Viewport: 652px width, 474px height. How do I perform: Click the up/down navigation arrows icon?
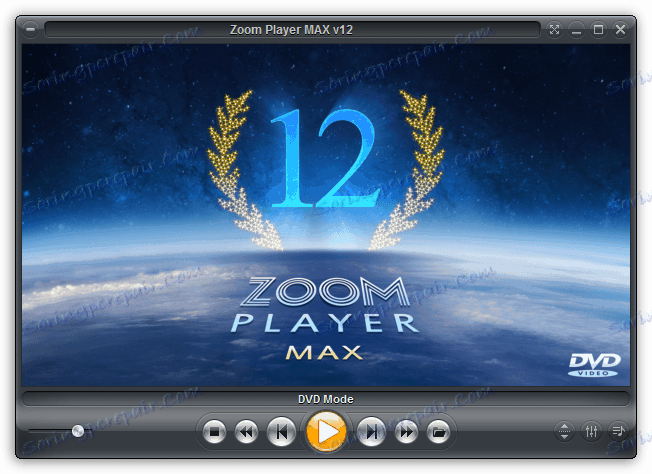pyautogui.click(x=564, y=432)
